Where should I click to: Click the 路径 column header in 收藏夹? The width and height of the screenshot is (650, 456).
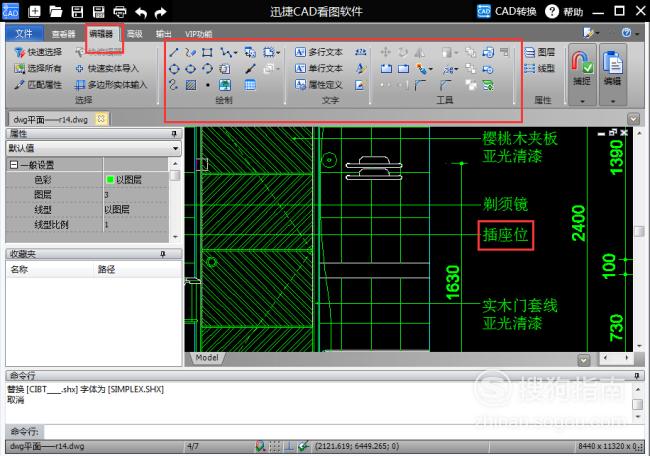click(107, 269)
